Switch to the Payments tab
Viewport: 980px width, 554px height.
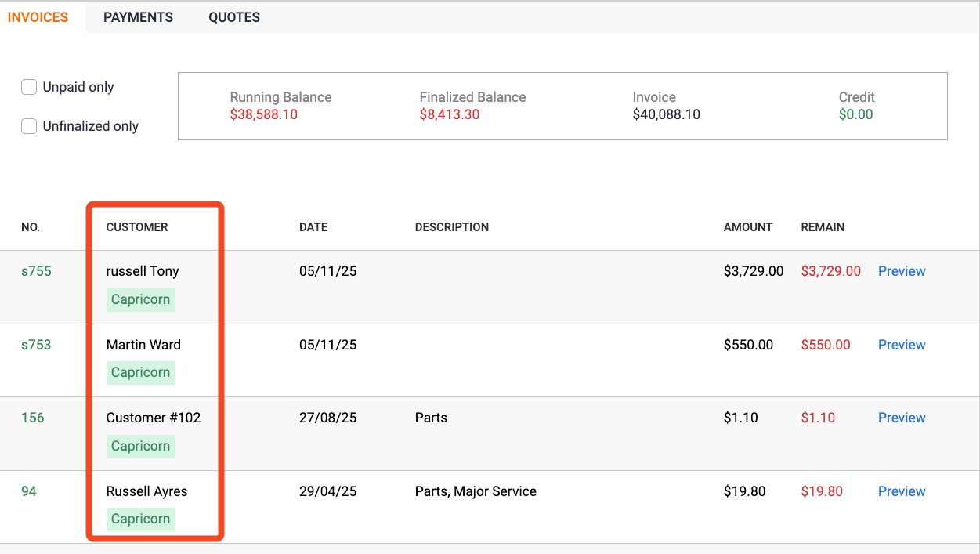click(x=138, y=17)
